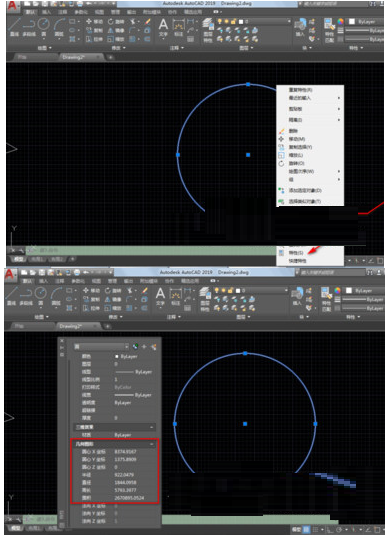
Task: Click the AutoCAD application logo in upper window
Action: 12,5
